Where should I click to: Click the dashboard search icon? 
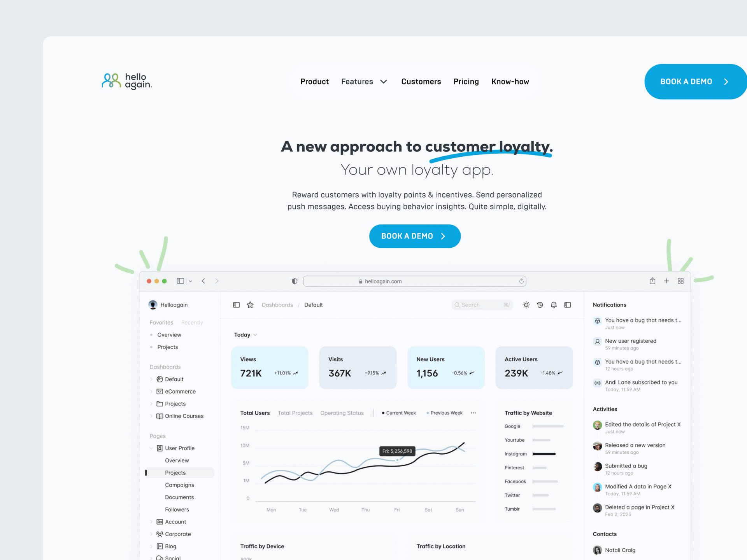click(x=458, y=305)
